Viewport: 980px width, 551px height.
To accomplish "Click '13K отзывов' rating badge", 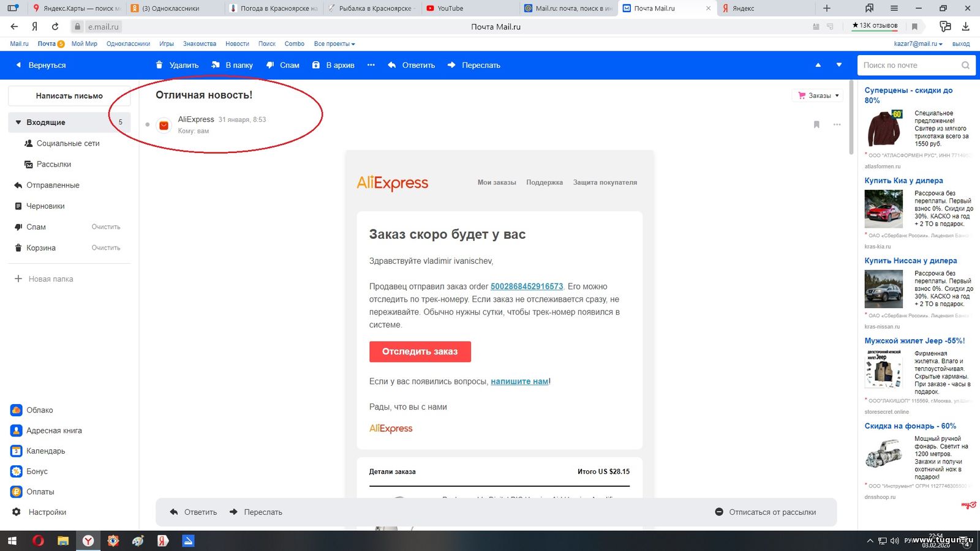I will point(875,26).
